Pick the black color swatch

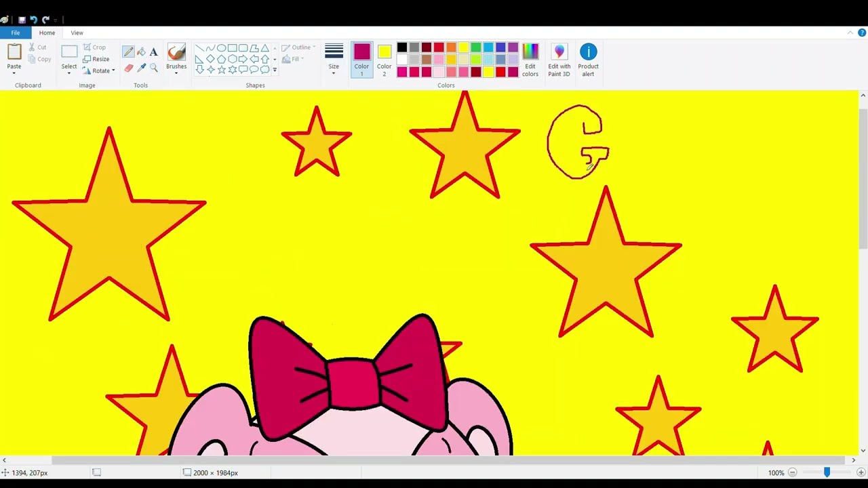[x=402, y=47]
